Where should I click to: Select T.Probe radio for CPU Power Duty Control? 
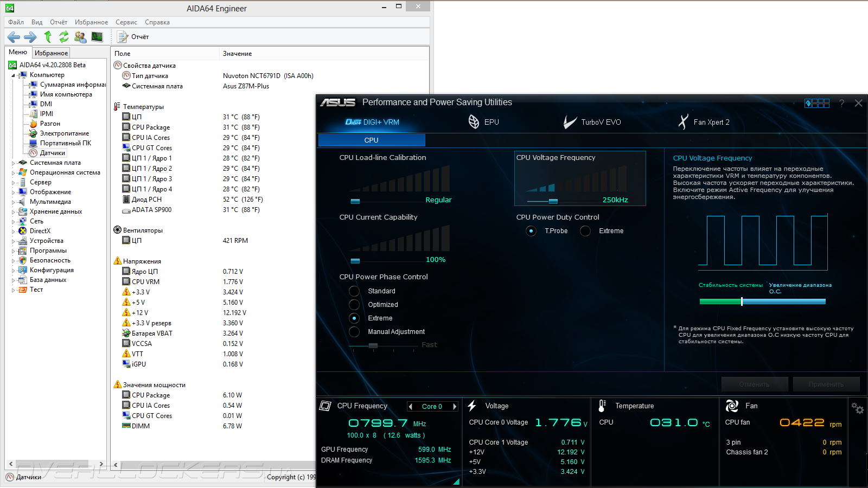[531, 231]
